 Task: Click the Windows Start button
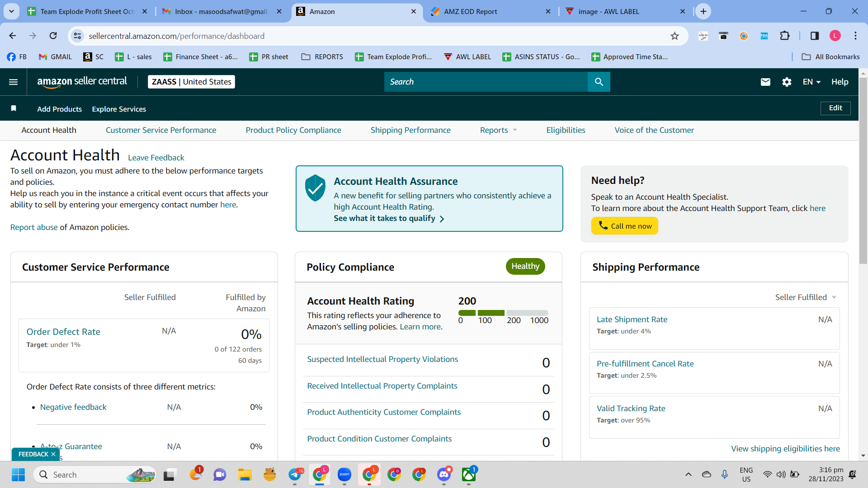tap(18, 474)
